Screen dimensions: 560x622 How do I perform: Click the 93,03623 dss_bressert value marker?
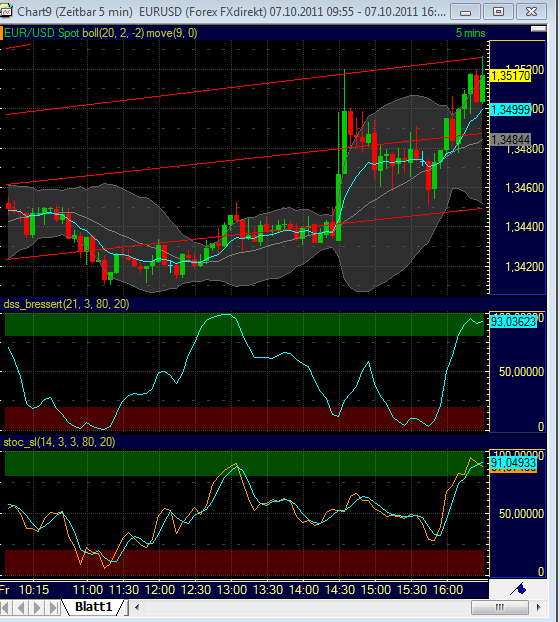[513, 321]
